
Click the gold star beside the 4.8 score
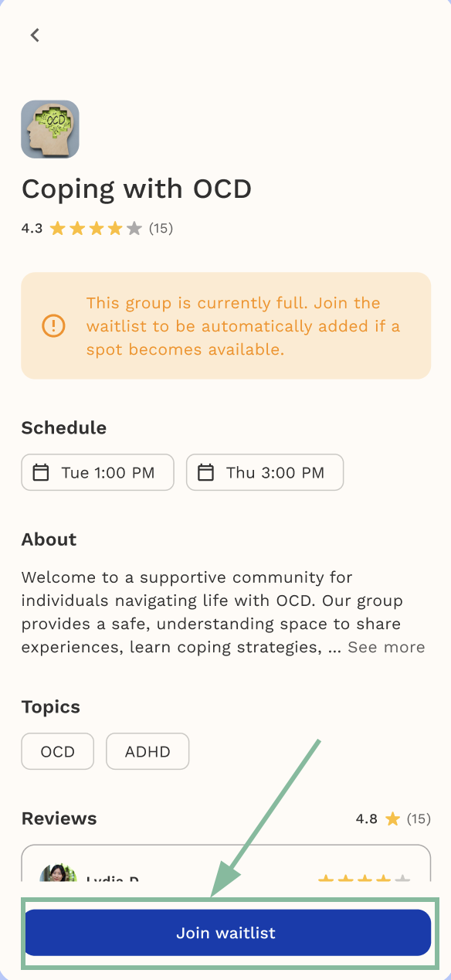[393, 818]
